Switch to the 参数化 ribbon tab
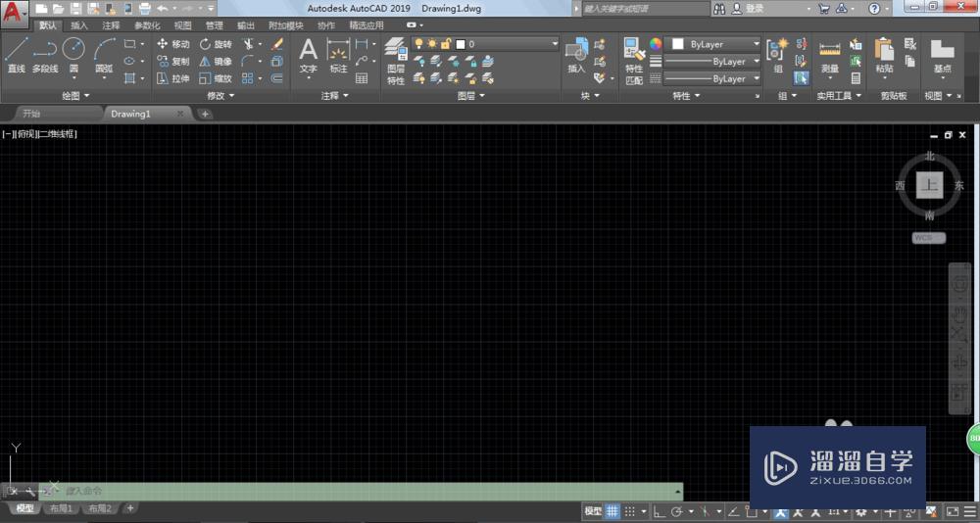The image size is (980, 523). click(147, 25)
